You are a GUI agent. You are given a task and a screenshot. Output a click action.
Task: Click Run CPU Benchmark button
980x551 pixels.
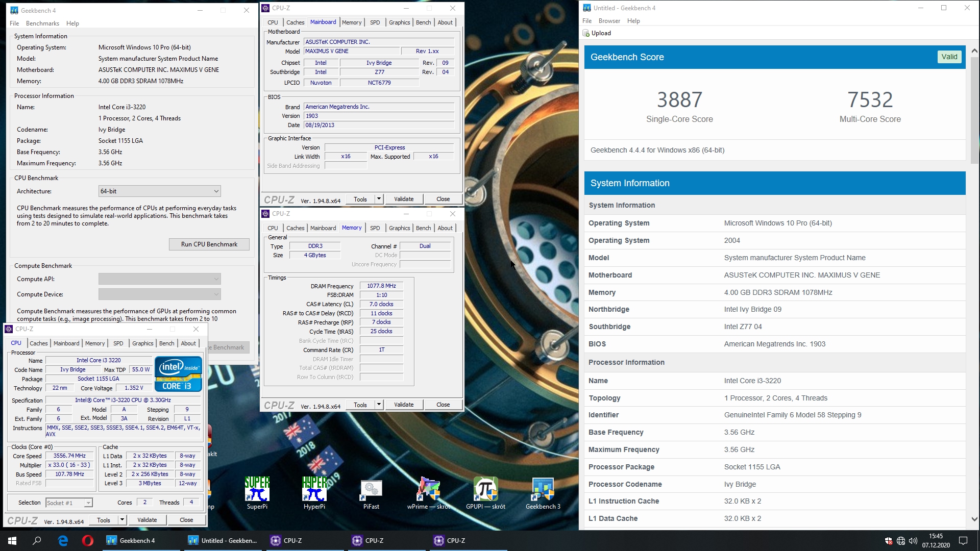tap(209, 244)
